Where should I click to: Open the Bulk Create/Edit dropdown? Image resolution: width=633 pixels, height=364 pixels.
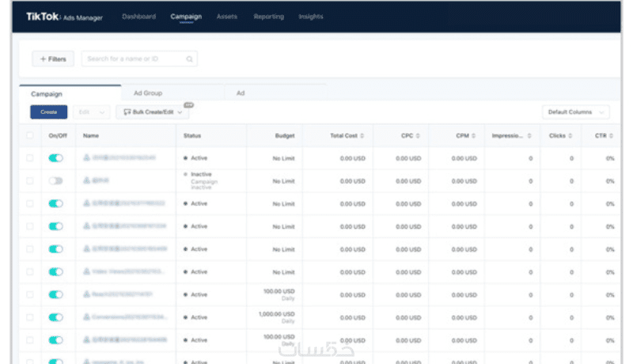coord(153,112)
